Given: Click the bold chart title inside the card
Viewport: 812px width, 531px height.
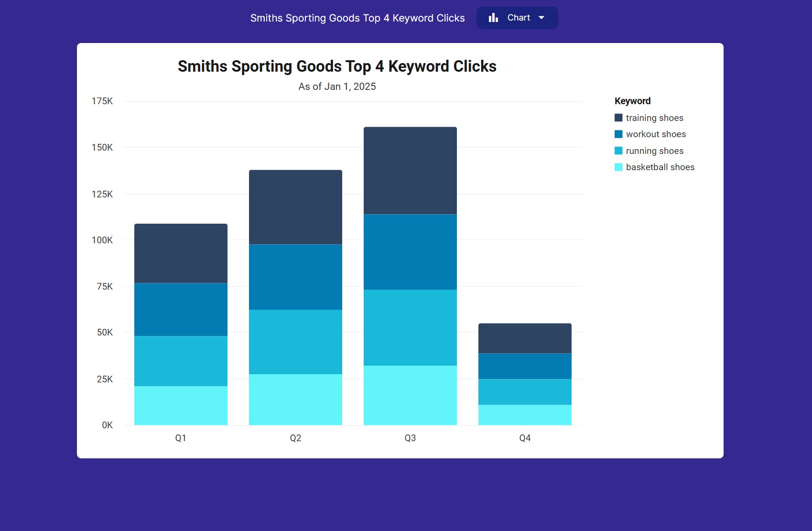Looking at the screenshot, I should tap(337, 66).
